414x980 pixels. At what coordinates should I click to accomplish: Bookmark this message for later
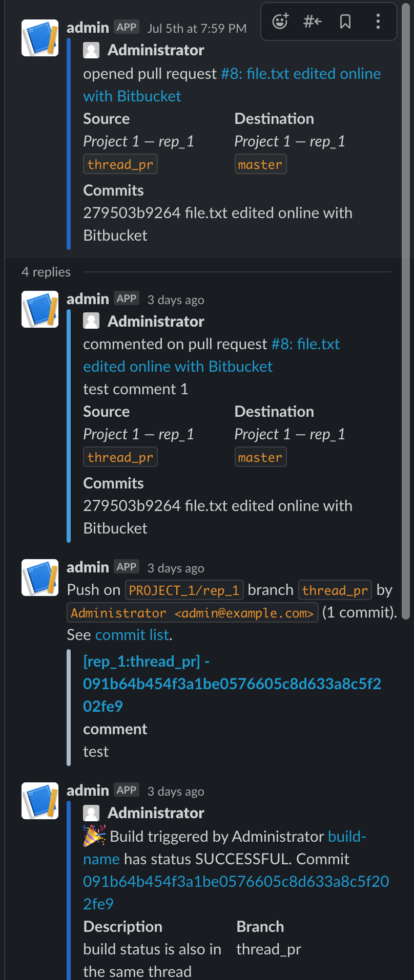coord(345,22)
